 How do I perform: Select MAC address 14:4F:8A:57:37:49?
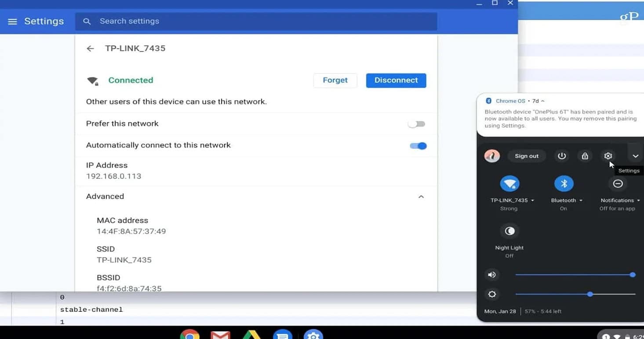point(131,231)
